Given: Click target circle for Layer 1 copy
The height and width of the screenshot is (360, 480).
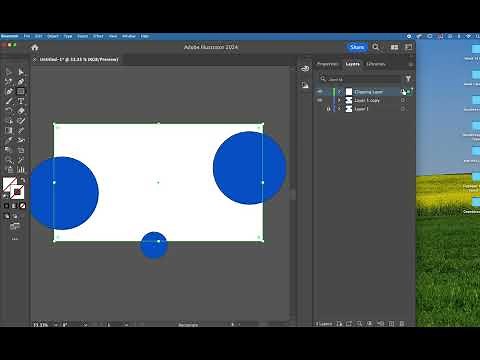Looking at the screenshot, I should pyautogui.click(x=403, y=100).
